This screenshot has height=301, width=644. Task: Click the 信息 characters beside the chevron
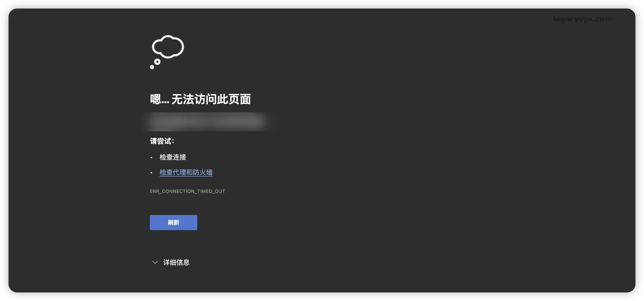pyautogui.click(x=183, y=262)
